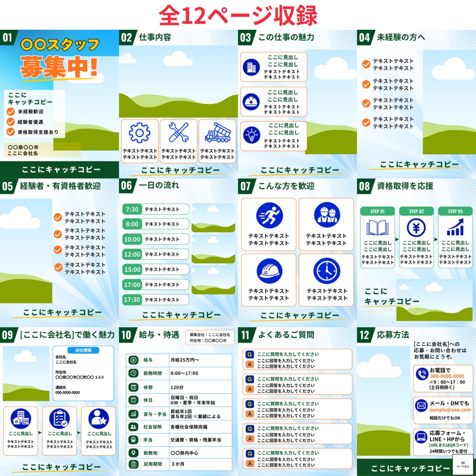Click the envelope icon beside メール・DMでも
This screenshot has width=476, height=476.
point(422,405)
